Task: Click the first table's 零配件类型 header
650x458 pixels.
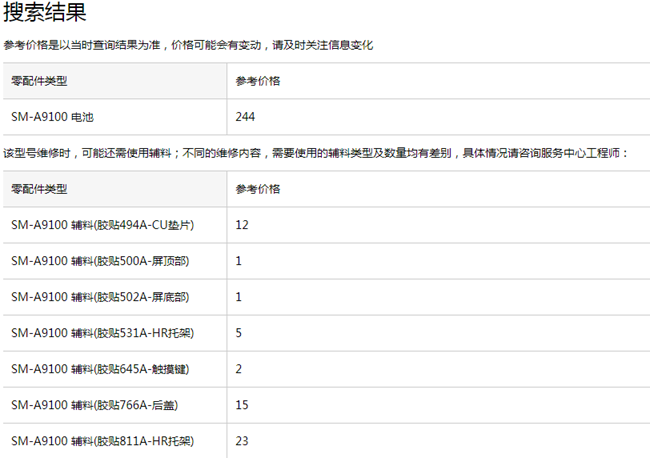Action: pyautogui.click(x=39, y=81)
